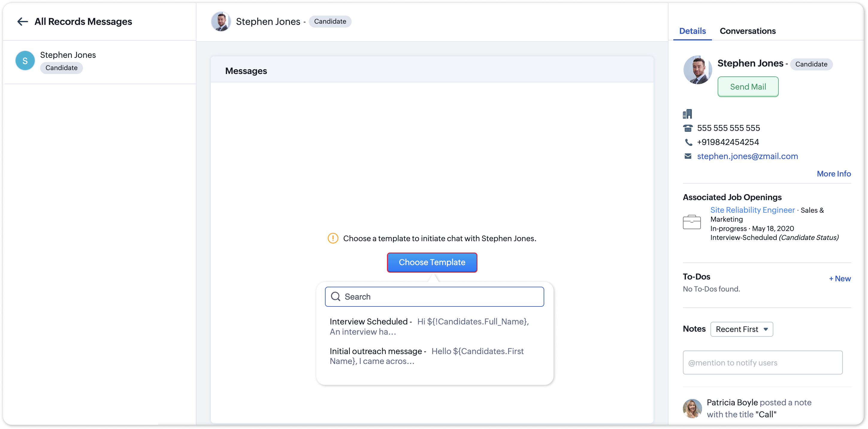Click the company building icon in details
This screenshot has height=429, width=868.
pyautogui.click(x=687, y=114)
